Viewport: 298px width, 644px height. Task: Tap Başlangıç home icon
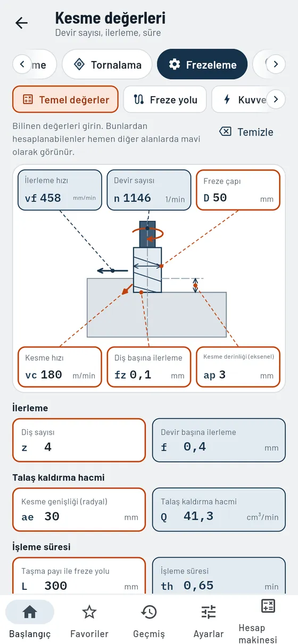(30, 612)
